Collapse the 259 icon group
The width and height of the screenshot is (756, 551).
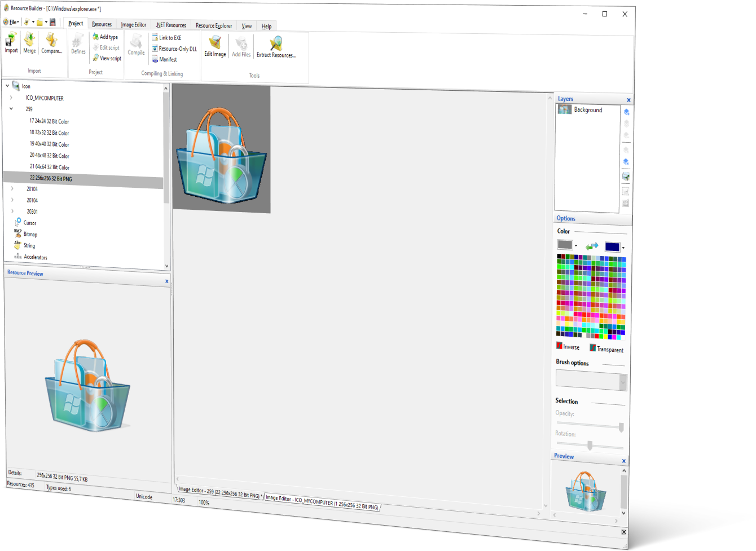(x=11, y=109)
